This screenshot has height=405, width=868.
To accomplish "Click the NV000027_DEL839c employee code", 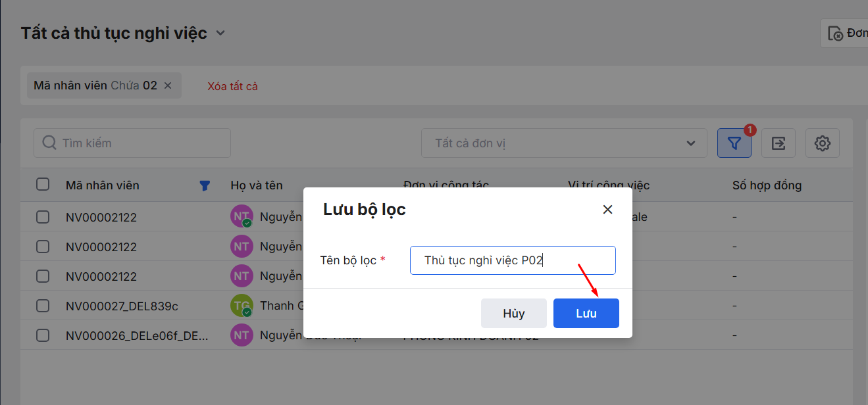I will click(122, 306).
